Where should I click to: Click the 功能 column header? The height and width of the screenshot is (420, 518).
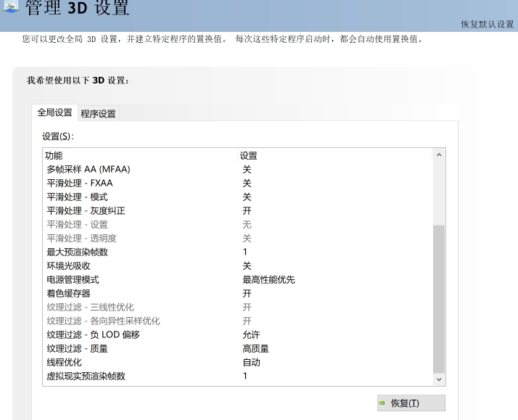point(140,155)
